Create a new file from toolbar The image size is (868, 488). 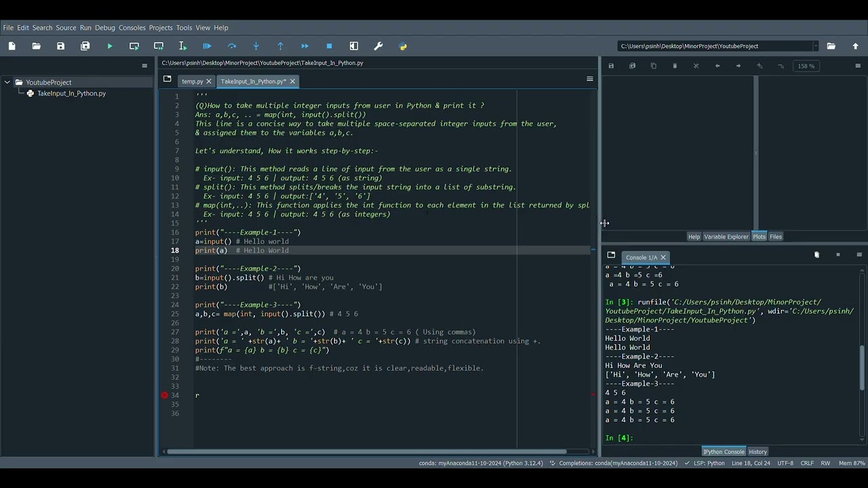pos(12,46)
